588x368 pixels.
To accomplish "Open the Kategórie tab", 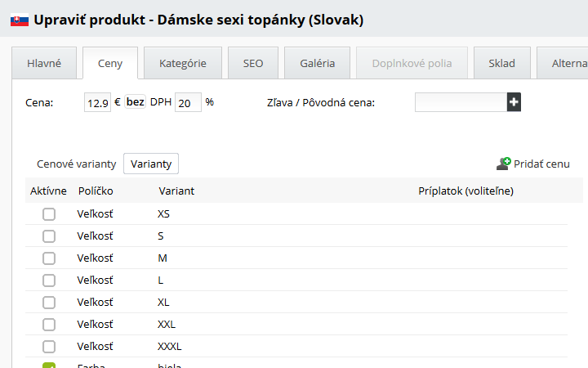I will click(183, 63).
